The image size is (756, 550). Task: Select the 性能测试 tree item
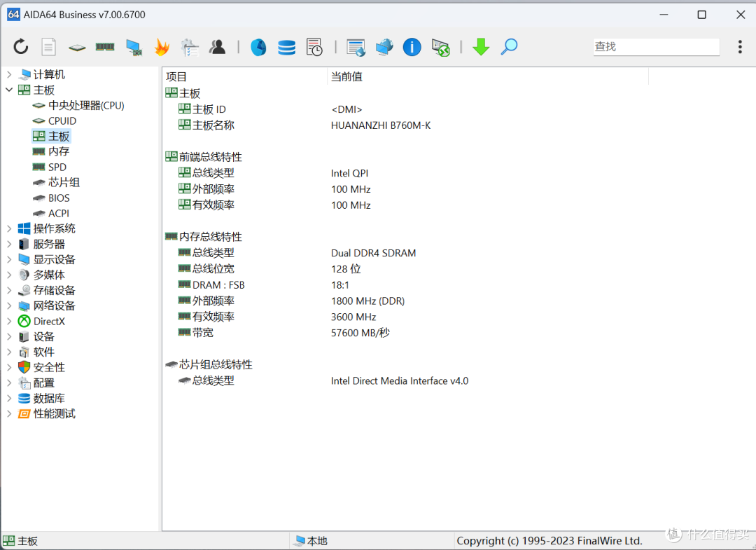[47, 414]
